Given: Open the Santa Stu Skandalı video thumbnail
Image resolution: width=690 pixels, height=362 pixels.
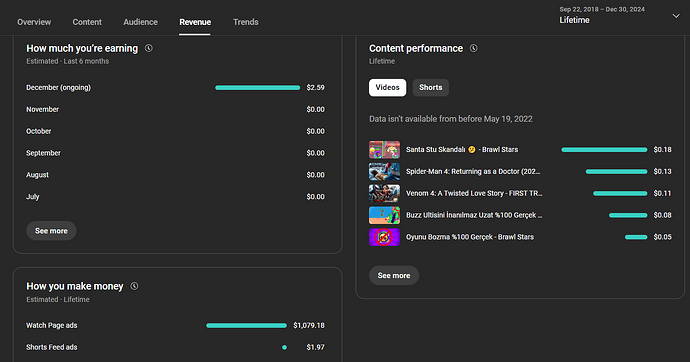Looking at the screenshot, I should pyautogui.click(x=384, y=150).
